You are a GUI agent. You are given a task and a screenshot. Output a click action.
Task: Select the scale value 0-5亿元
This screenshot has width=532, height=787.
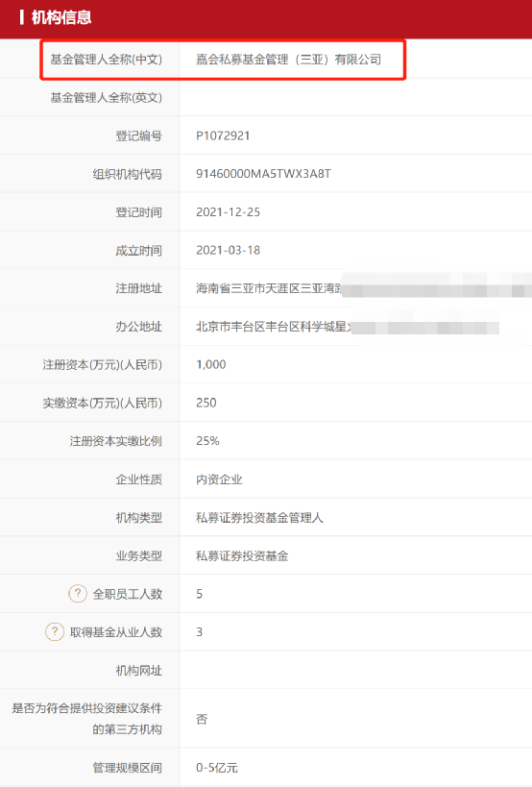217,768
